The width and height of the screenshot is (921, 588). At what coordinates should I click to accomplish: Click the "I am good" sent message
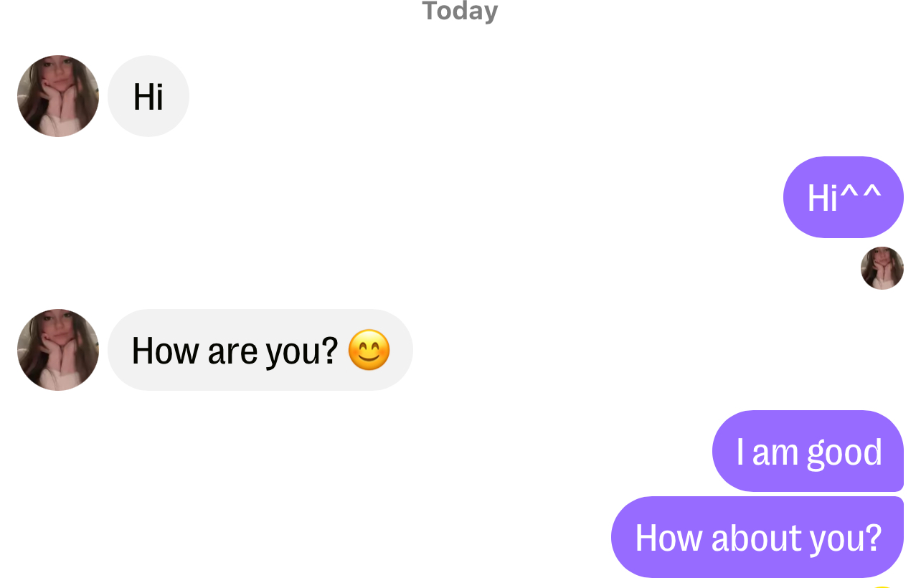pos(808,451)
